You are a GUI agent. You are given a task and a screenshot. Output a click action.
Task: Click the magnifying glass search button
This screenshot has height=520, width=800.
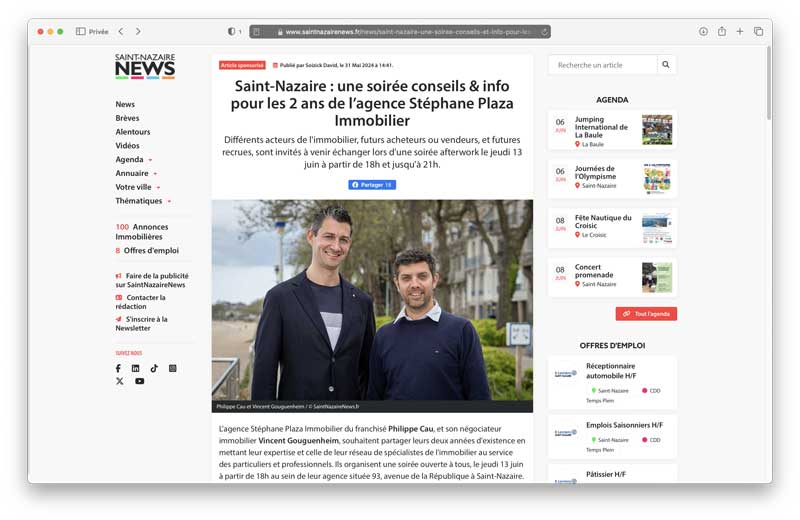coord(666,65)
